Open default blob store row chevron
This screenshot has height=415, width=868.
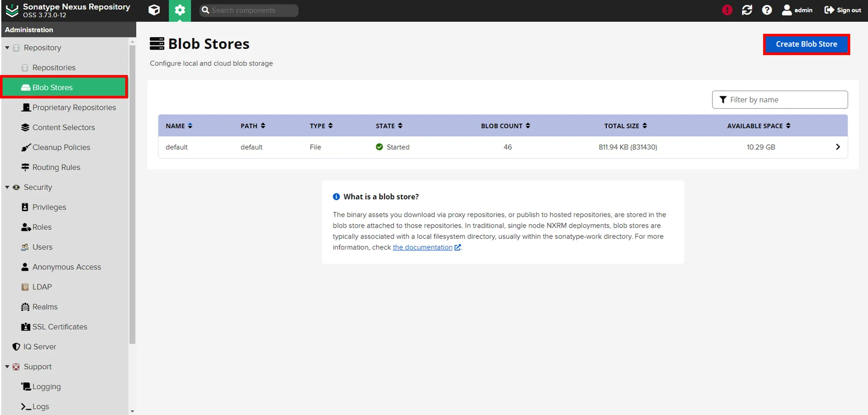pos(838,147)
